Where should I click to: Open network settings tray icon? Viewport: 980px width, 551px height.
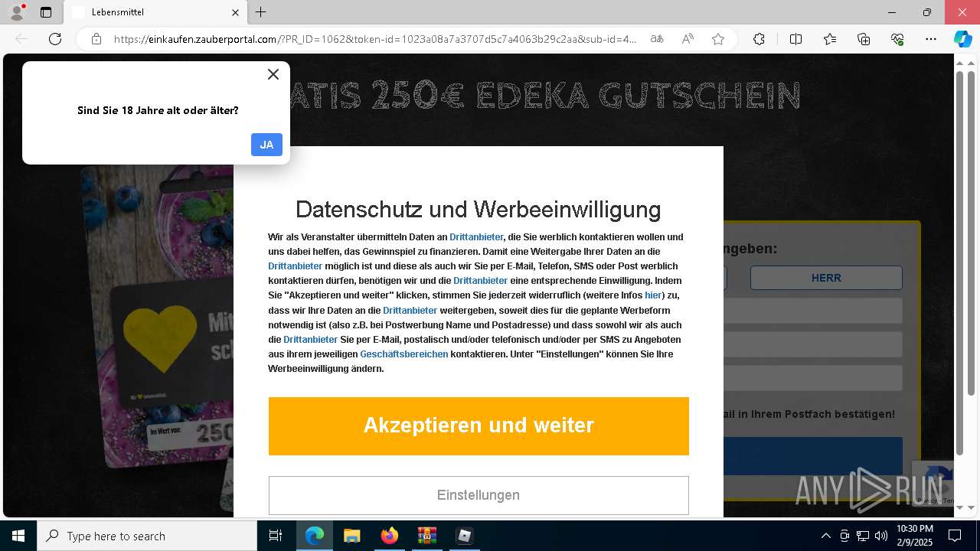863,536
